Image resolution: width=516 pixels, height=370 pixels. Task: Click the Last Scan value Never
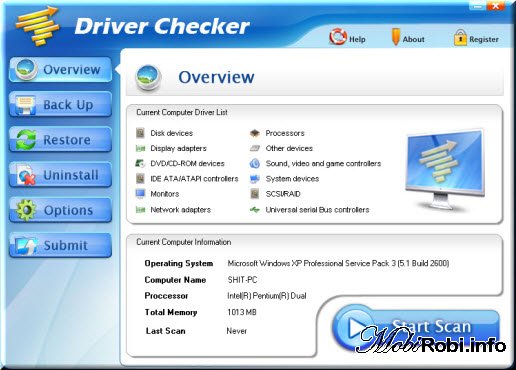(237, 331)
